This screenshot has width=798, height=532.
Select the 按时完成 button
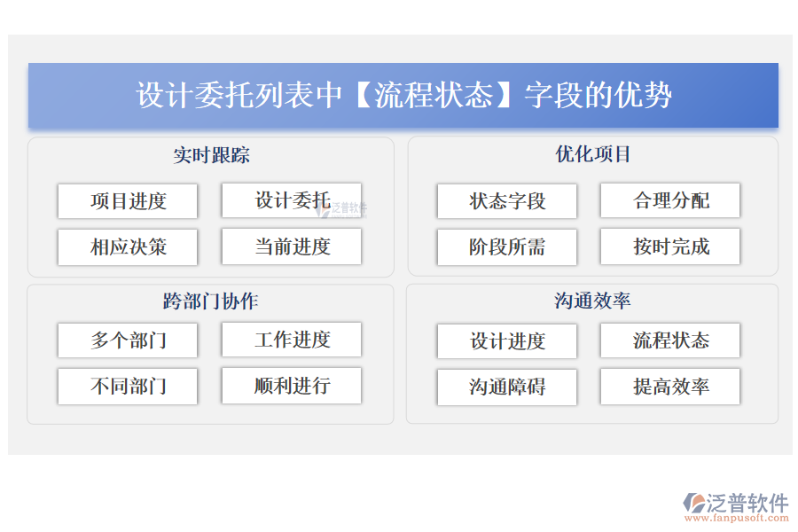pyautogui.click(x=669, y=247)
